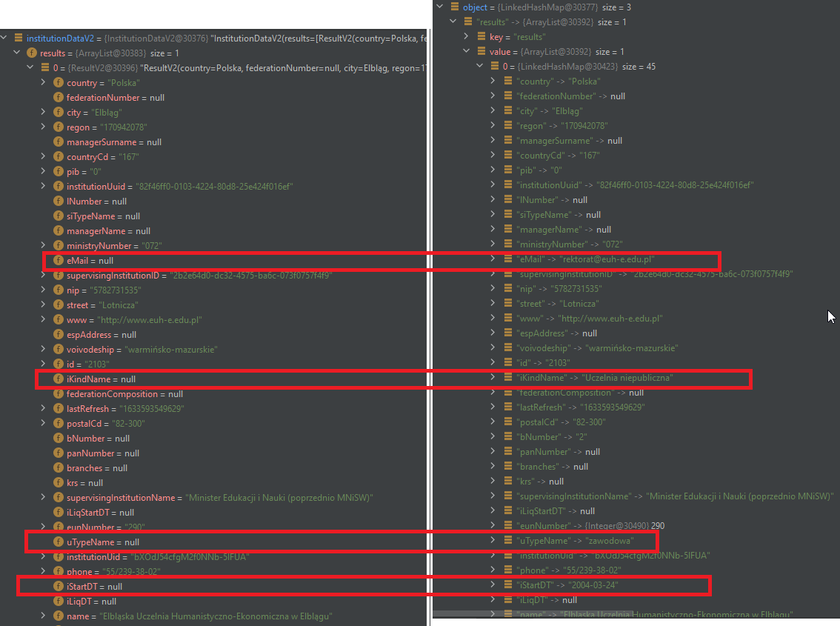Collapse the right-side object LinkedHashMap node

pos(440,7)
